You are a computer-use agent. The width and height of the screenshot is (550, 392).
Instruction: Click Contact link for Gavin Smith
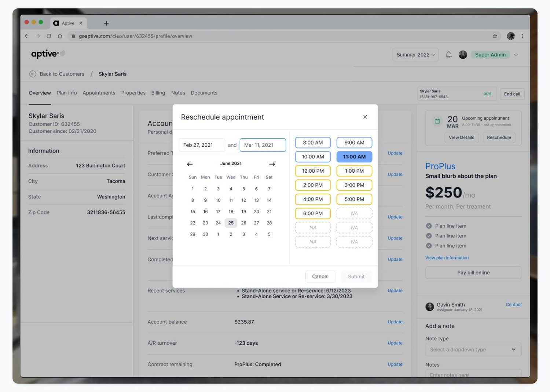click(x=514, y=305)
